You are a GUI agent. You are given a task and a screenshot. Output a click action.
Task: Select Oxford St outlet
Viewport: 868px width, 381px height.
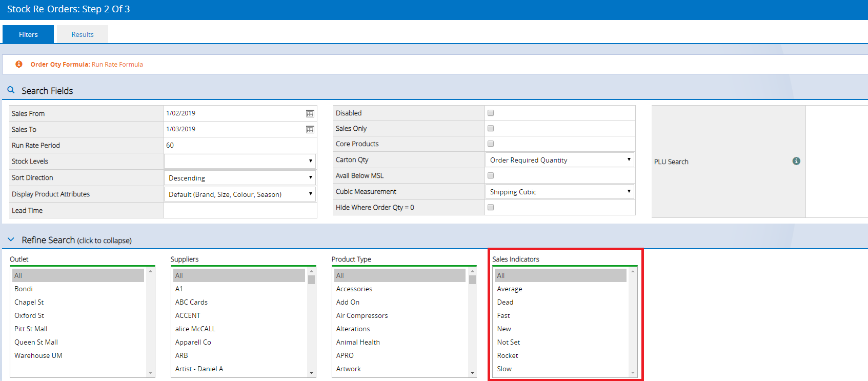(78, 315)
